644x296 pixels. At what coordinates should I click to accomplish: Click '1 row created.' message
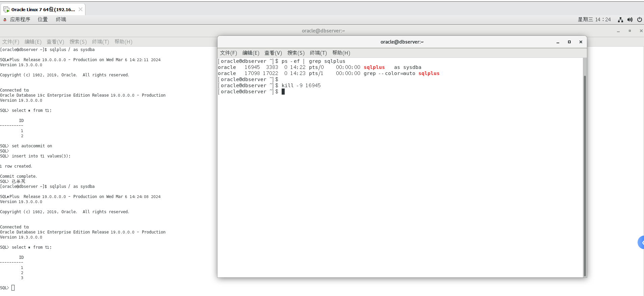16,166
